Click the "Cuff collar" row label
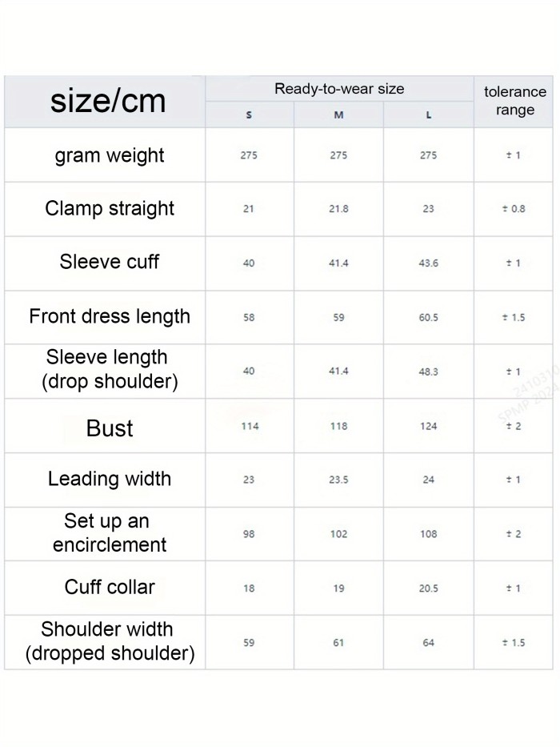The width and height of the screenshot is (560, 747). pyautogui.click(x=110, y=587)
